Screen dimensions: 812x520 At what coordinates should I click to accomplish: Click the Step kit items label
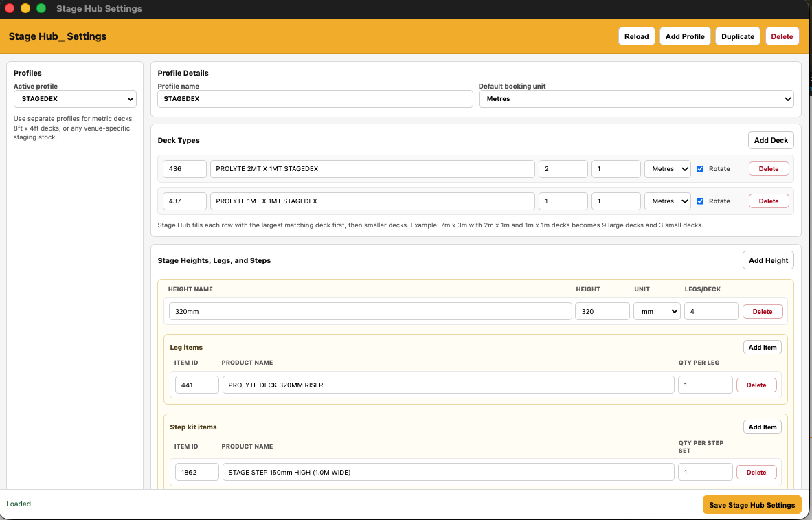click(193, 427)
